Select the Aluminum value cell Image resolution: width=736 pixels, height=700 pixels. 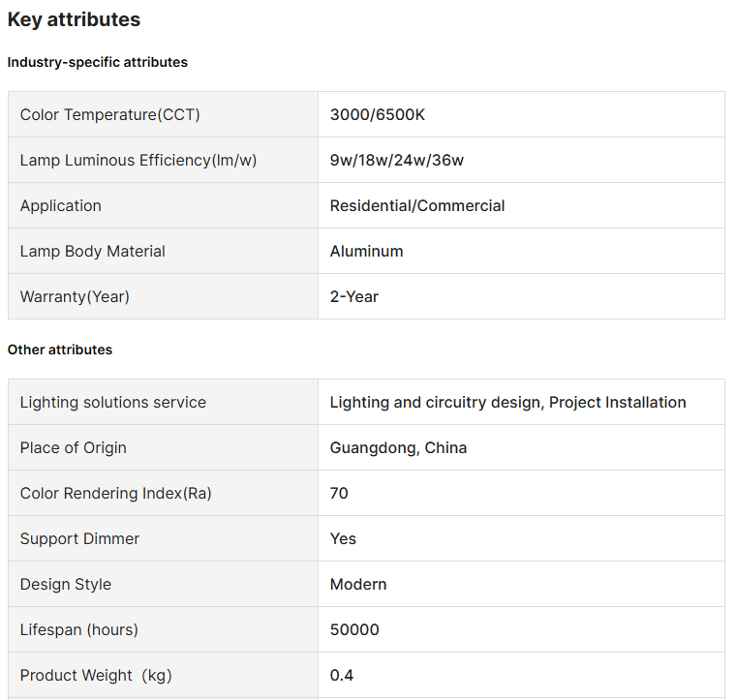366,252
